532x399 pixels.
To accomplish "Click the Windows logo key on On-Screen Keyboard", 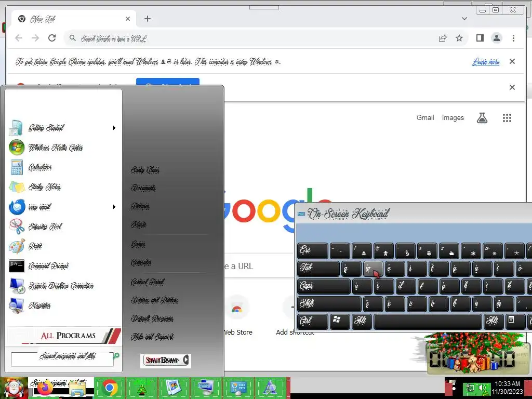I will (340, 321).
